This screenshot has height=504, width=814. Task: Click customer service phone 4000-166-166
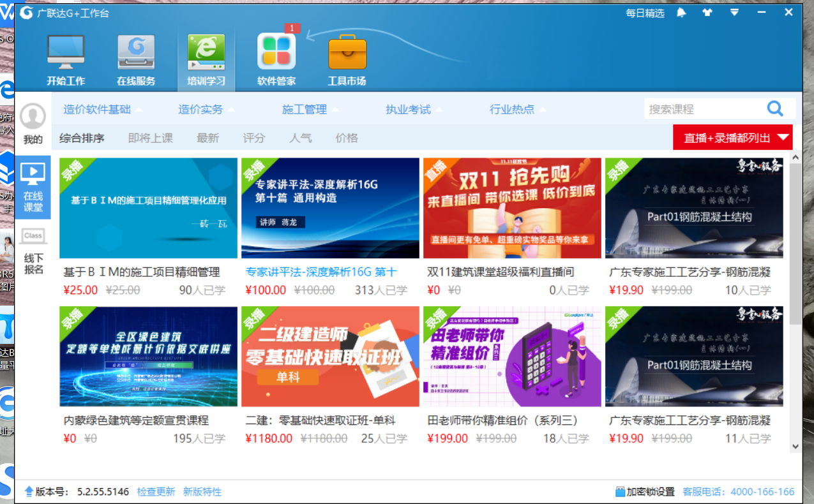pos(763,492)
